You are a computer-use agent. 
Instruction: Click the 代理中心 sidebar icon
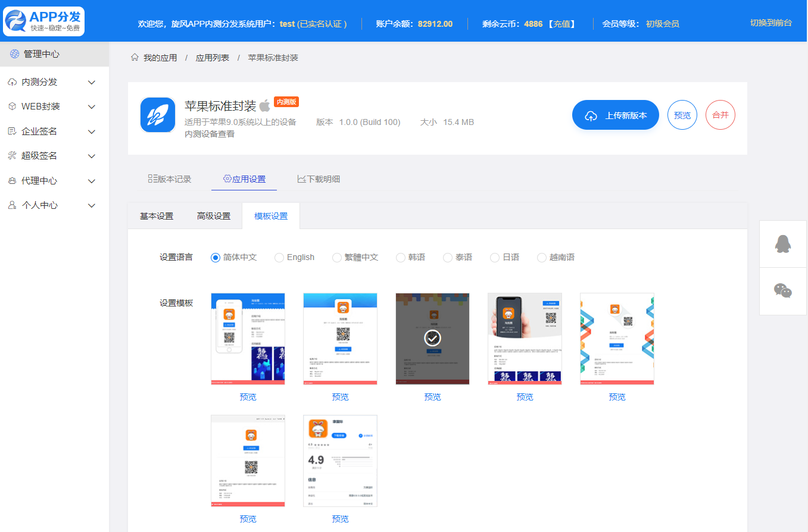pyautogui.click(x=12, y=181)
